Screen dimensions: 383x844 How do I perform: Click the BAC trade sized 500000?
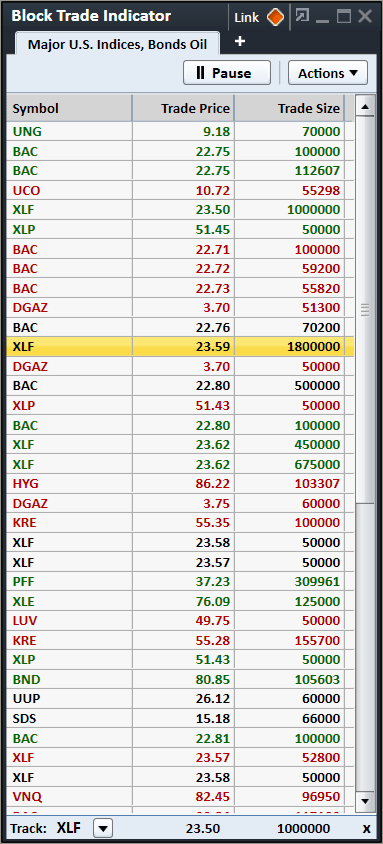[x=180, y=386]
